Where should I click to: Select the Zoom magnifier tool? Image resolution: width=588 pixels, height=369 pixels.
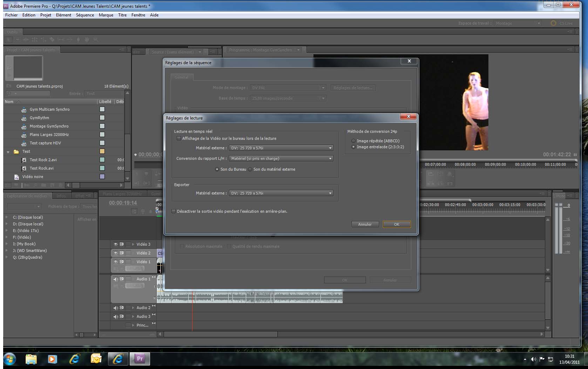[95, 40]
